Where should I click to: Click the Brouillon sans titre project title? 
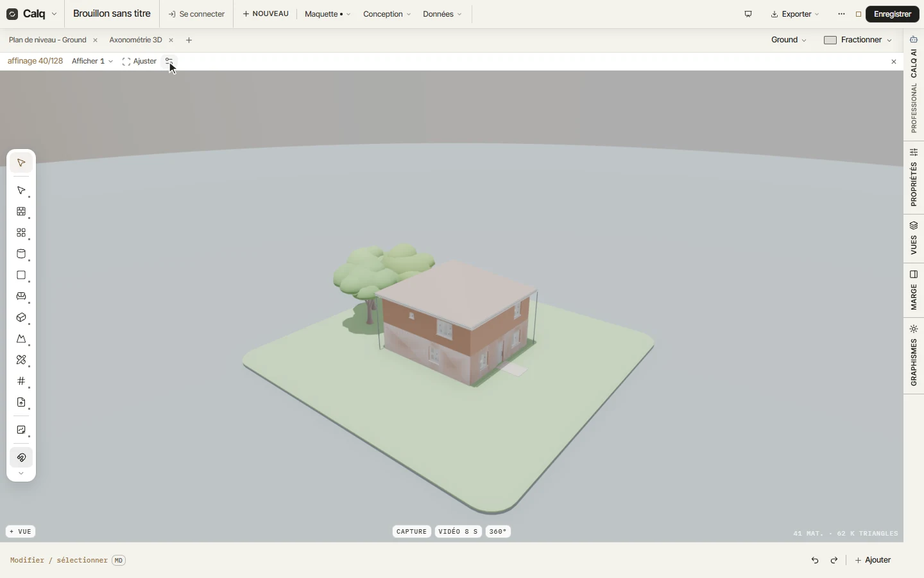pos(112,13)
